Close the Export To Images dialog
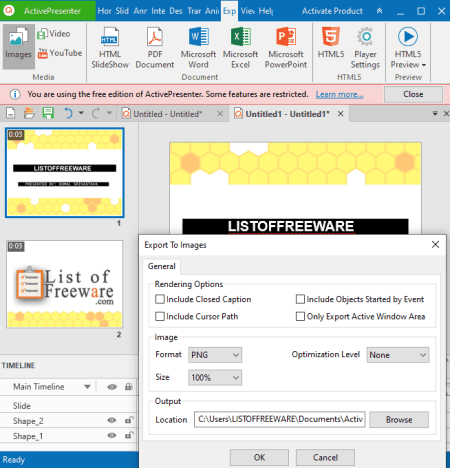The image size is (450, 468). click(435, 245)
